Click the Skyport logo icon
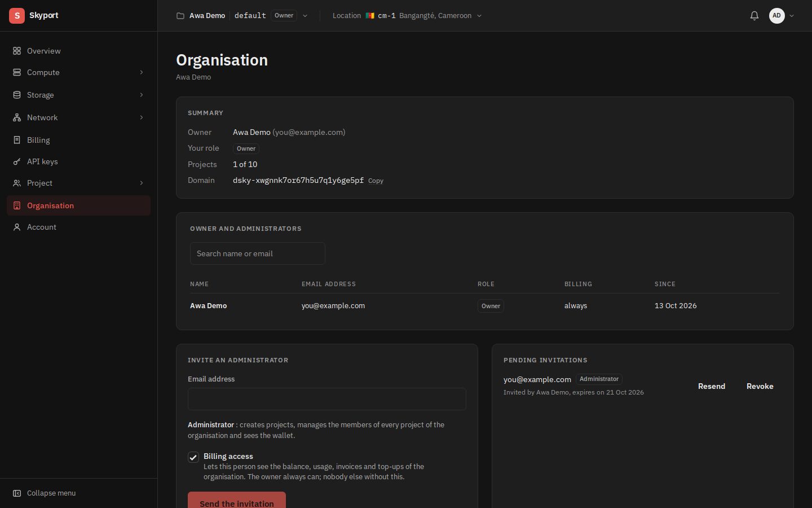The image size is (812, 508). click(17, 16)
